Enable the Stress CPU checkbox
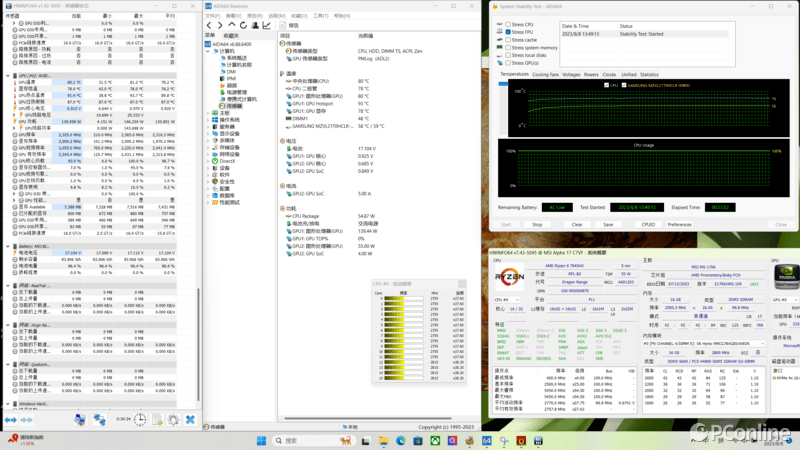The height and width of the screenshot is (450, 800). point(508,24)
